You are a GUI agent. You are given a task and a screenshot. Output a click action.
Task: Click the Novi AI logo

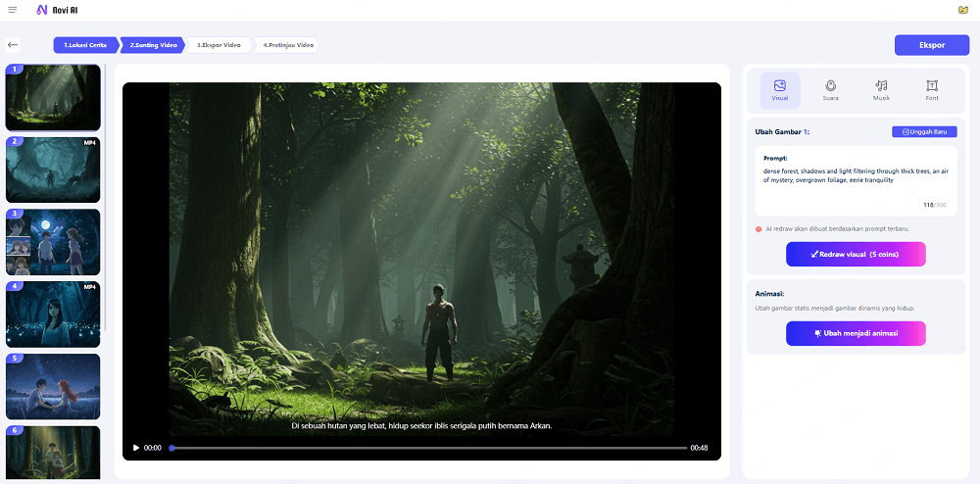(58, 10)
